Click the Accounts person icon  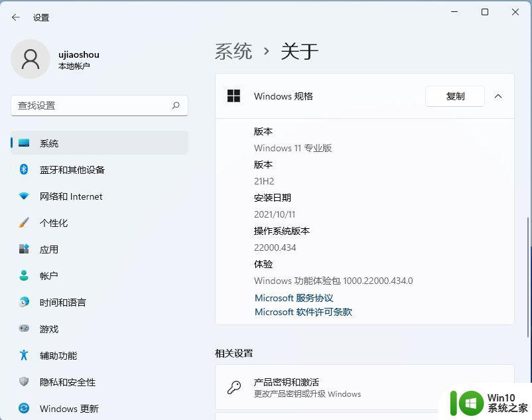coord(24,276)
